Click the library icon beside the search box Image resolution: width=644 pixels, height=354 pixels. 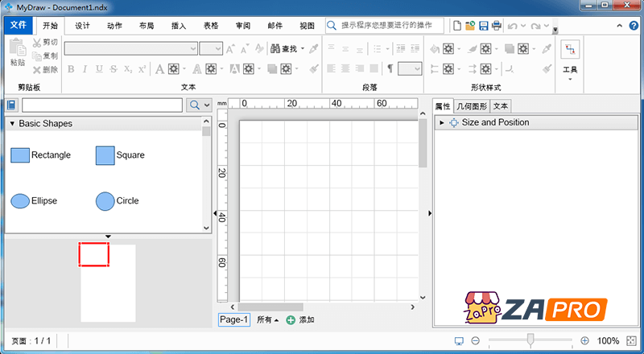point(11,105)
